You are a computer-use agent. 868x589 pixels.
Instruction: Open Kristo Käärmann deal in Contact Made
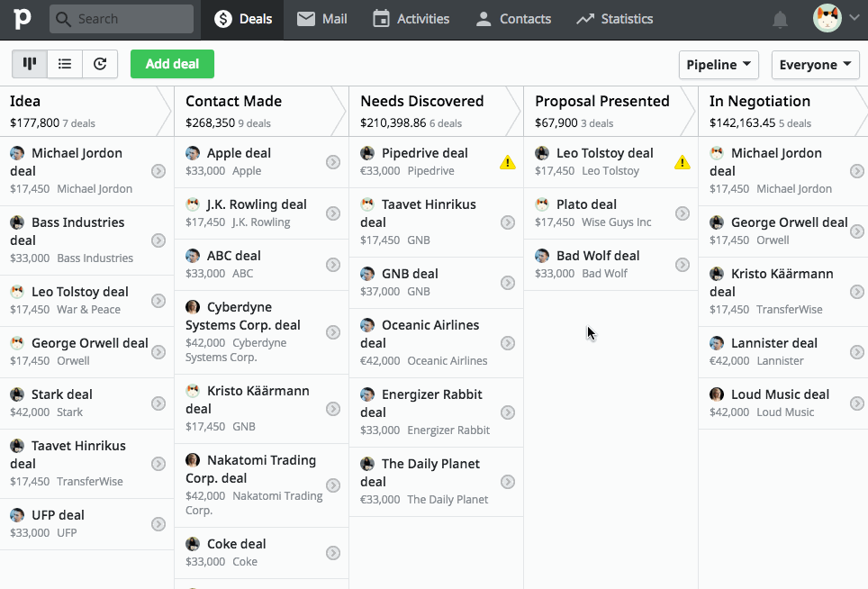248,400
